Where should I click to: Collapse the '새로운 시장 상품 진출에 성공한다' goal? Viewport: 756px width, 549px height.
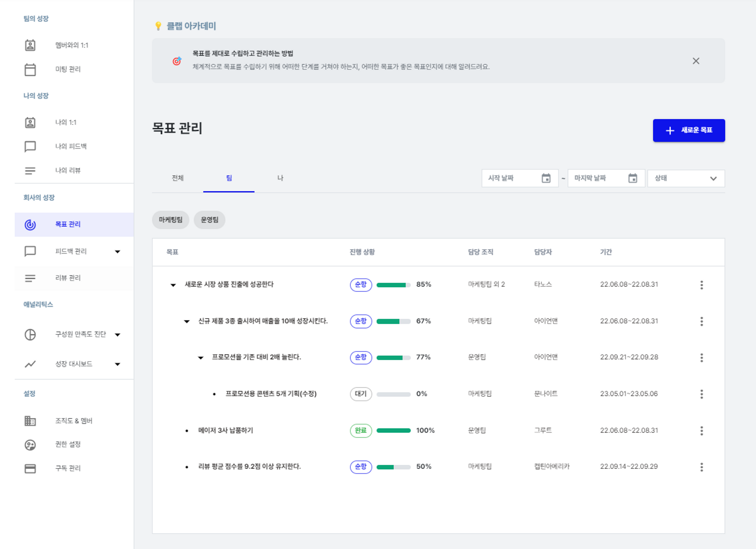173,285
